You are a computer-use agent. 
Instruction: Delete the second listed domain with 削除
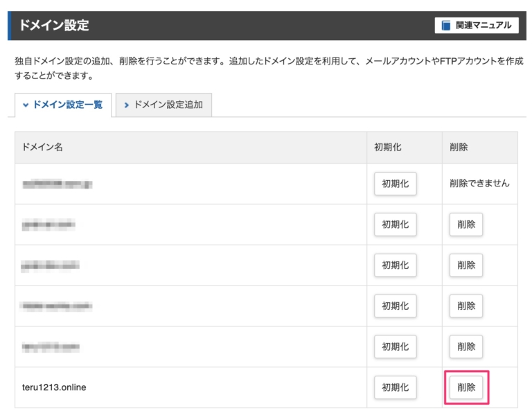pyautogui.click(x=466, y=225)
